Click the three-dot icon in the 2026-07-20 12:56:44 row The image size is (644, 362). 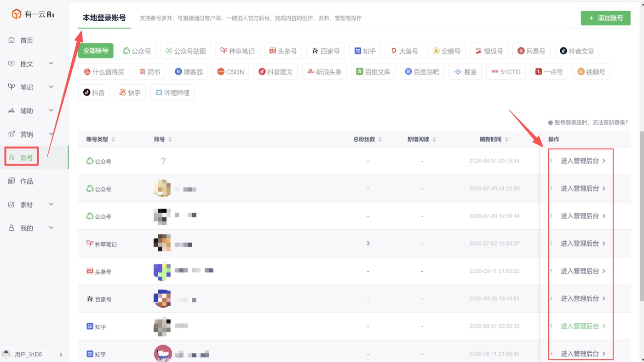[x=551, y=216]
